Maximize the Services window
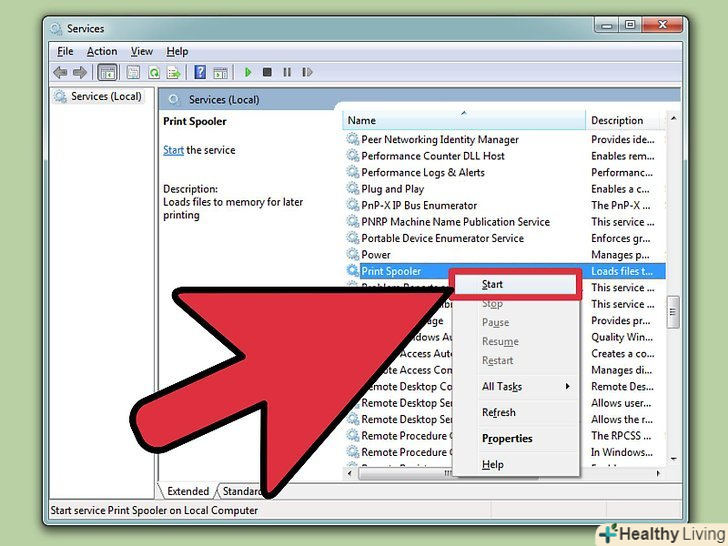The image size is (728, 546). (630, 25)
